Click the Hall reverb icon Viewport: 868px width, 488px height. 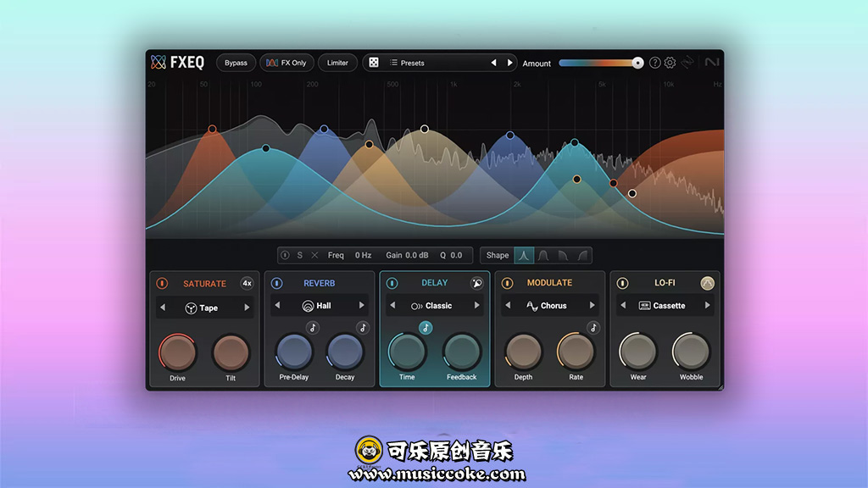pos(308,305)
